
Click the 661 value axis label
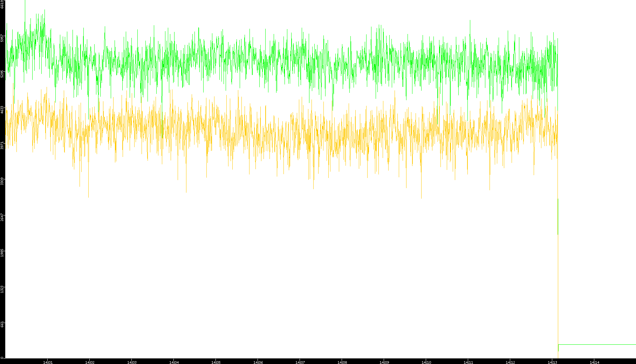2,324
